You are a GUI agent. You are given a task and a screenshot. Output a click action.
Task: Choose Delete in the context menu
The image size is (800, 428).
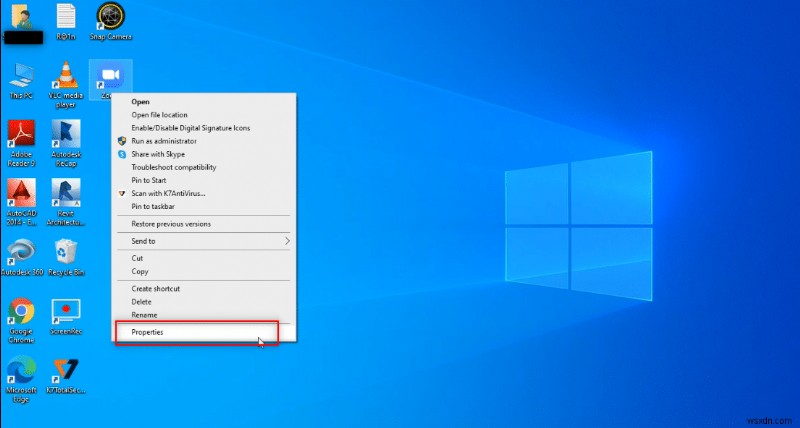pyautogui.click(x=204, y=302)
